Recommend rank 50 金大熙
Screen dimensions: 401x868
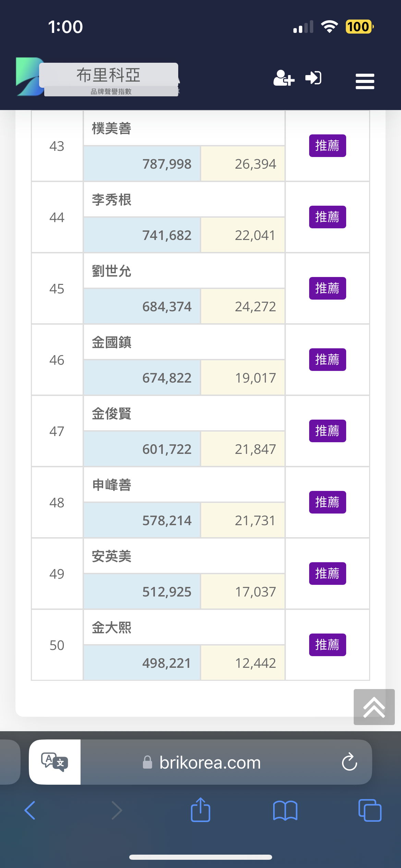[x=327, y=645]
